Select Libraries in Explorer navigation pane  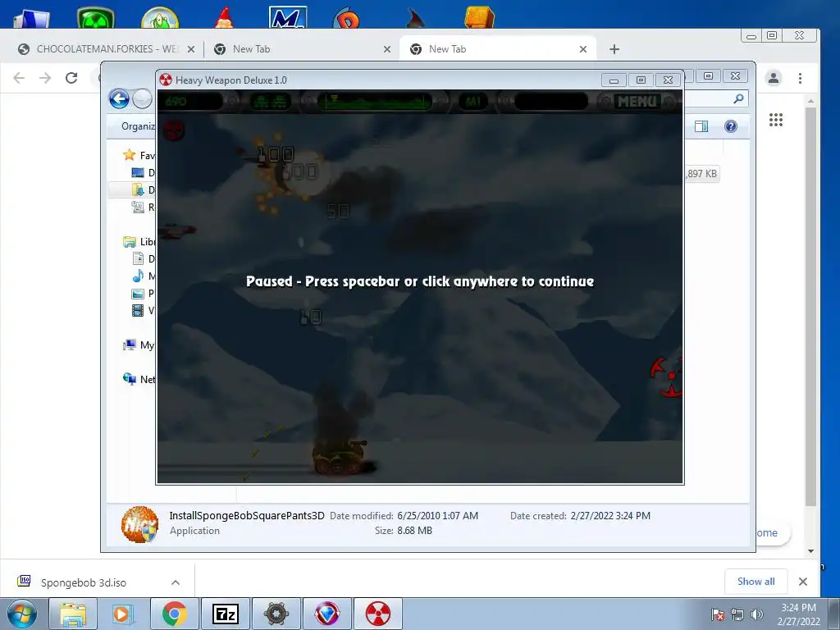point(139,242)
